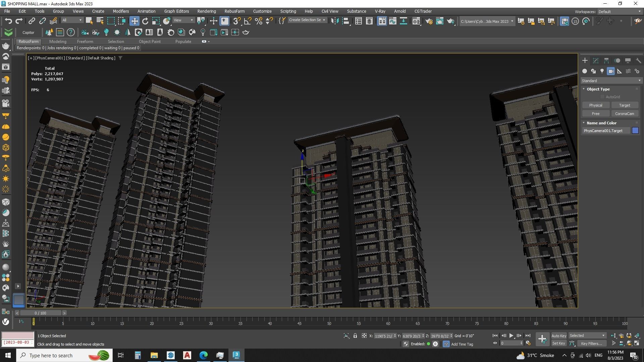The height and width of the screenshot is (362, 644).
Task: Open the Align tool
Action: tap(345, 21)
